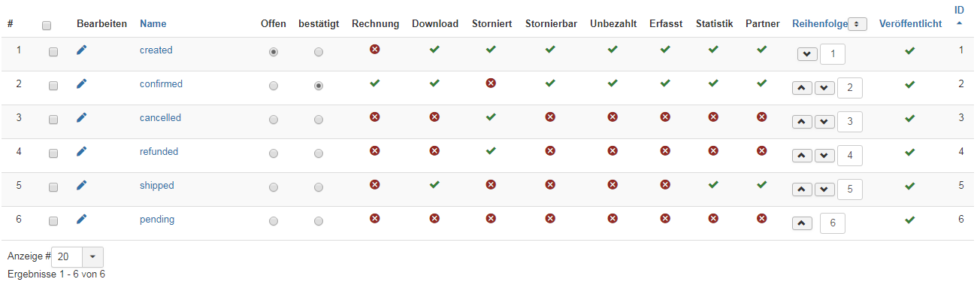The width and height of the screenshot is (980, 288).
Task: Click the pencil icon for 'shipped' row
Action: click(x=82, y=186)
